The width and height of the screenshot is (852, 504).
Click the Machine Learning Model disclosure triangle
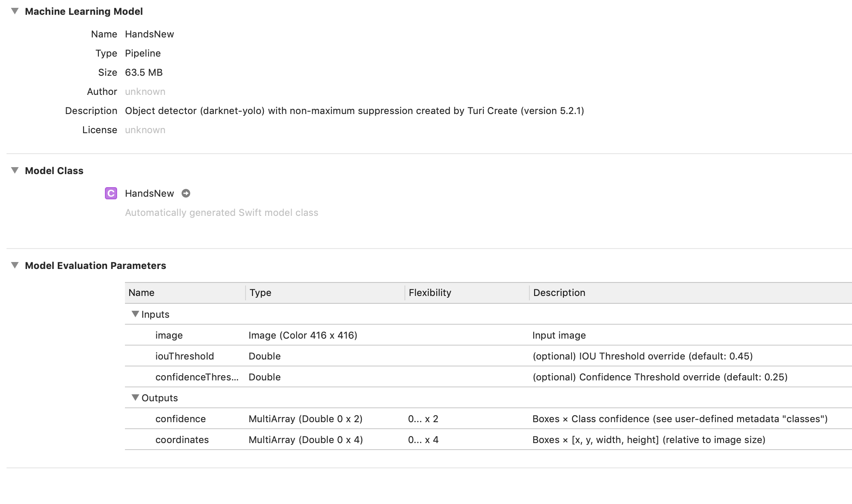click(15, 12)
